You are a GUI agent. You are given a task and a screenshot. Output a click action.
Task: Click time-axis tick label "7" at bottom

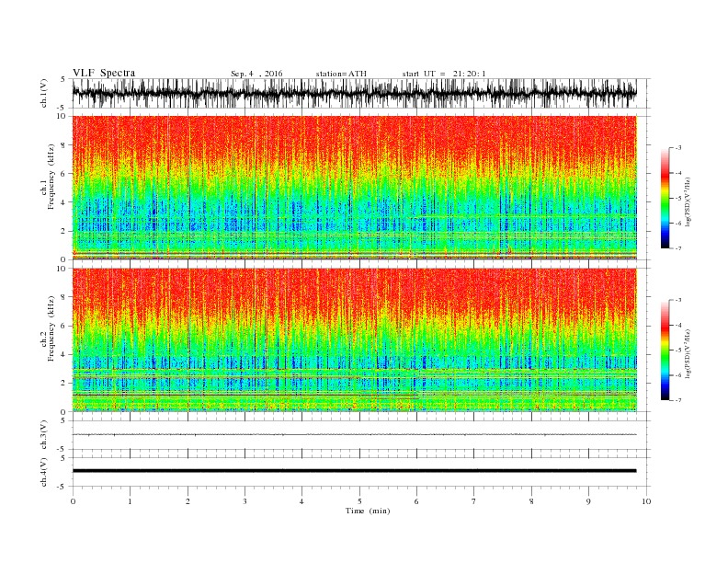(474, 501)
